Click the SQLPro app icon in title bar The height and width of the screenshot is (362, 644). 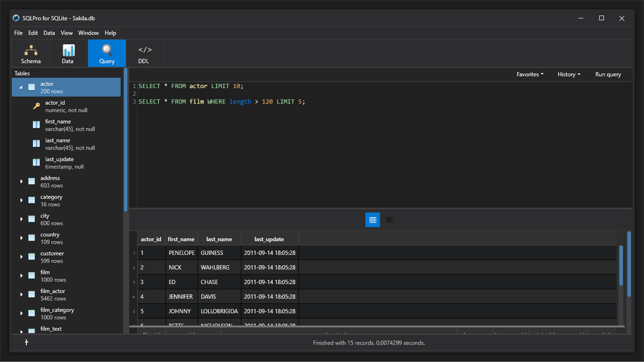pos(16,18)
